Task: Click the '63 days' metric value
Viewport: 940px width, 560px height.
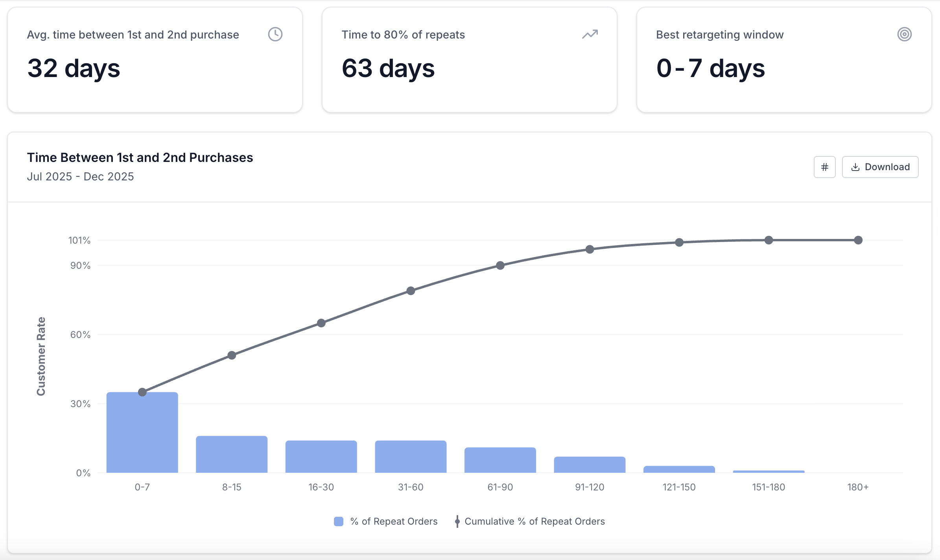Action: tap(388, 68)
